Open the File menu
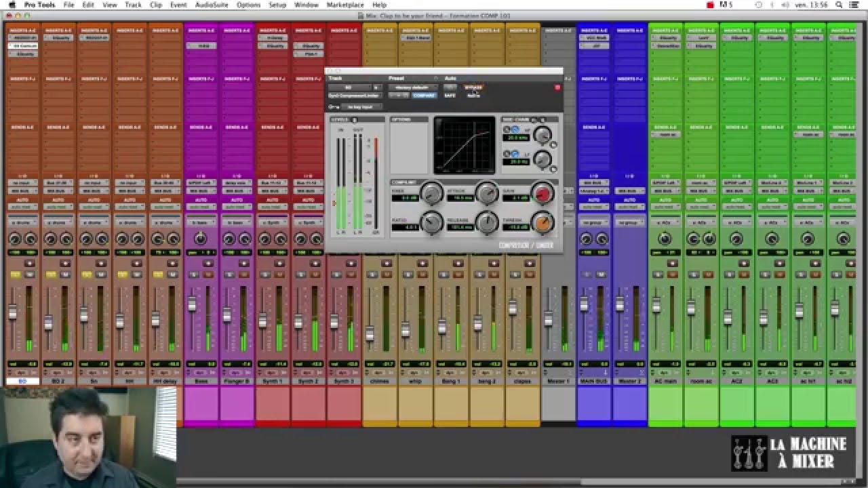868x488 pixels. pos(68,5)
